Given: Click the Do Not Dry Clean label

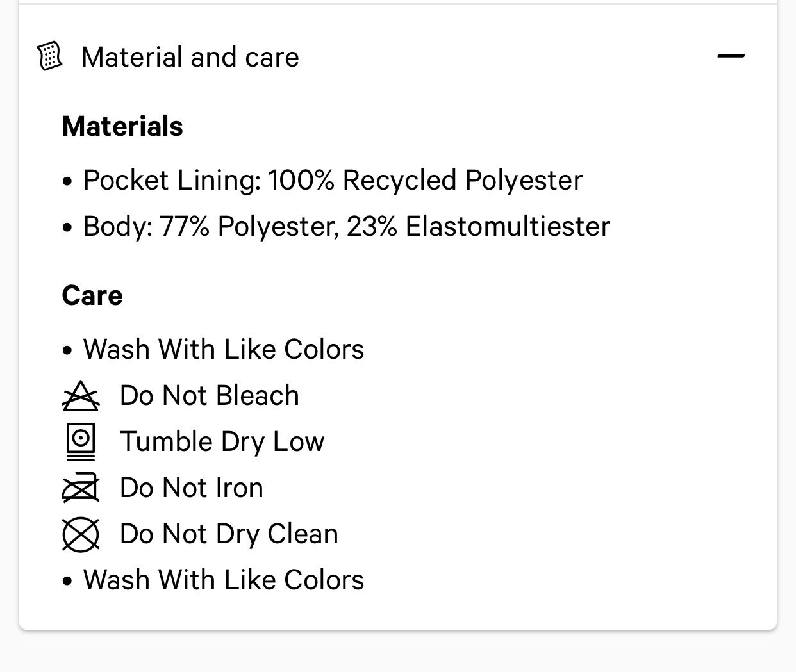Looking at the screenshot, I should [229, 534].
